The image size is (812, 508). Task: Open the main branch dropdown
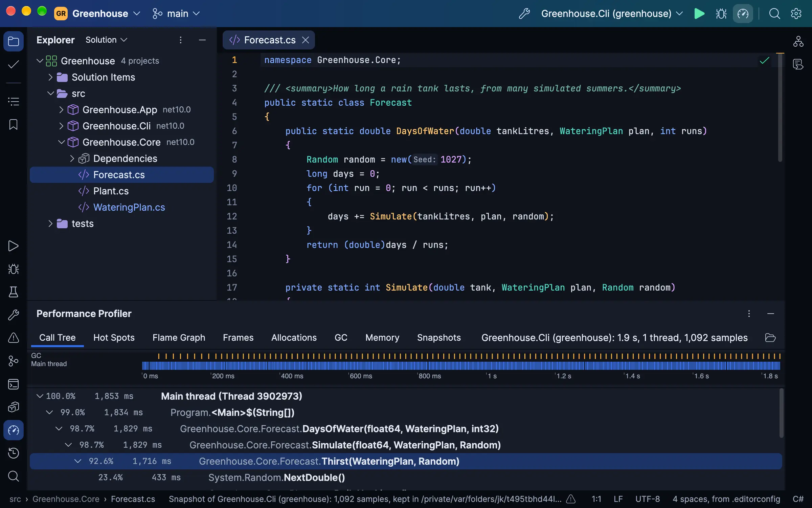176,14
